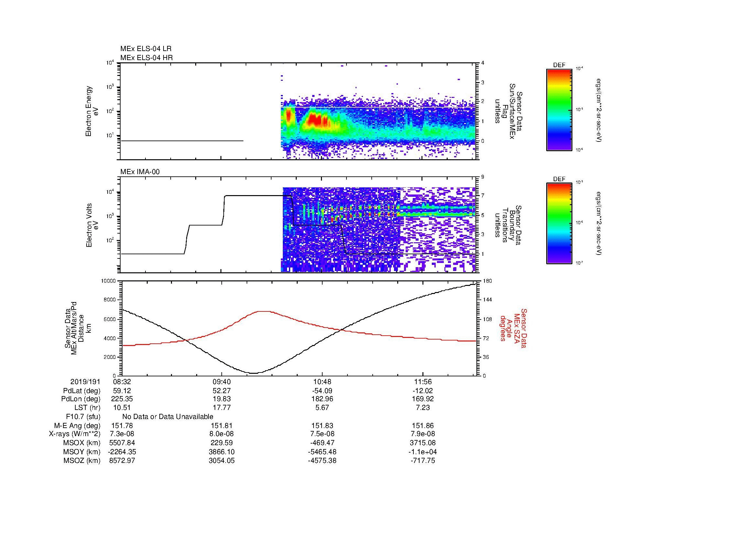The image size is (756, 534).
Task: Click the Electron Volts eV axis label
Action: pos(92,225)
